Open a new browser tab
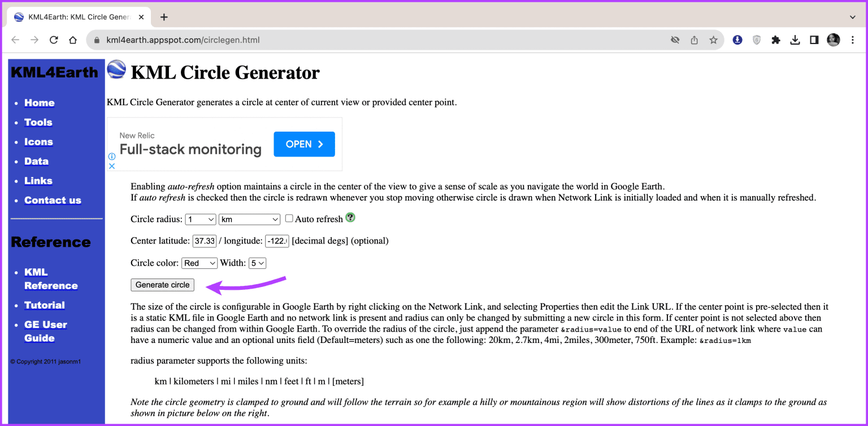868x426 pixels. pos(164,17)
